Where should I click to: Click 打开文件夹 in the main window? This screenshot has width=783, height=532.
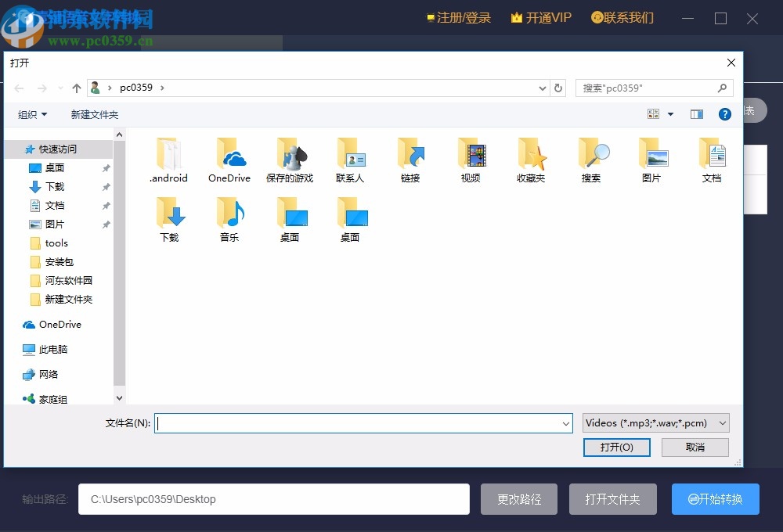click(613, 499)
